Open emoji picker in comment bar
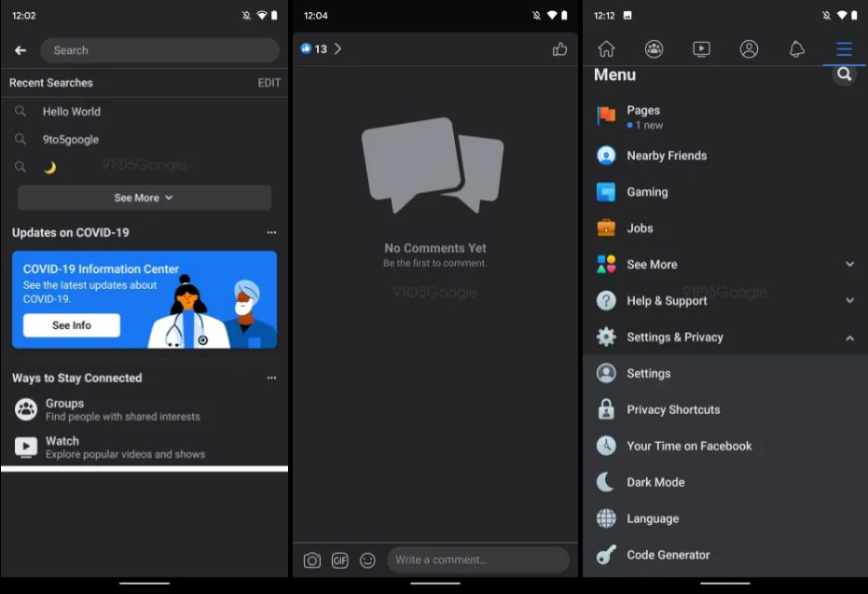 (367, 560)
